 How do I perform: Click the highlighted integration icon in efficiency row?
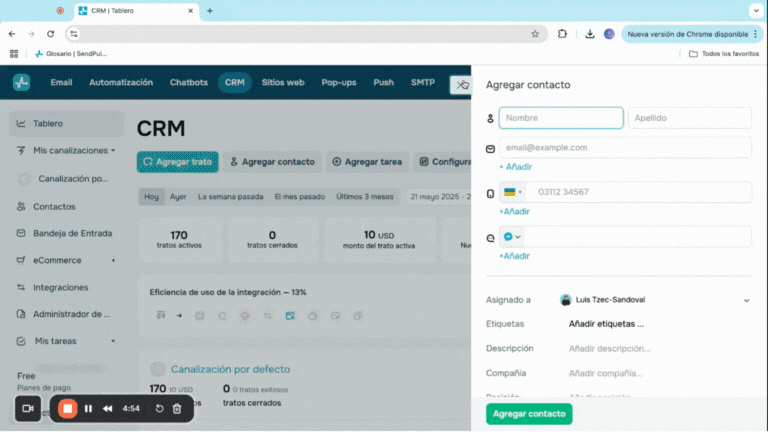pos(290,316)
